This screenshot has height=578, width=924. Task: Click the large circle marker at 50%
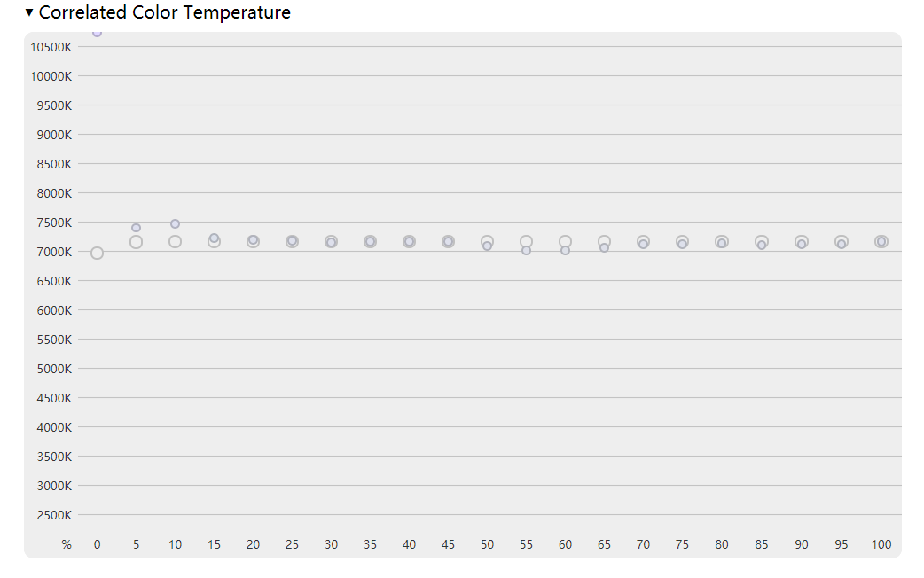click(487, 241)
